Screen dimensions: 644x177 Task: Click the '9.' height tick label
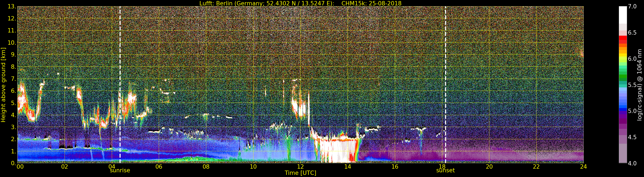13,55
